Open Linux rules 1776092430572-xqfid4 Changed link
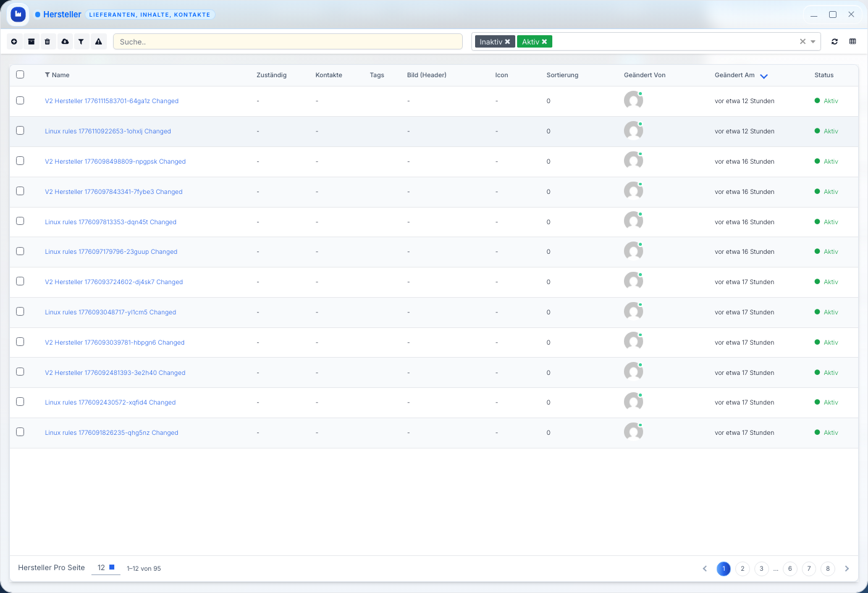The width and height of the screenshot is (868, 593). tap(110, 402)
